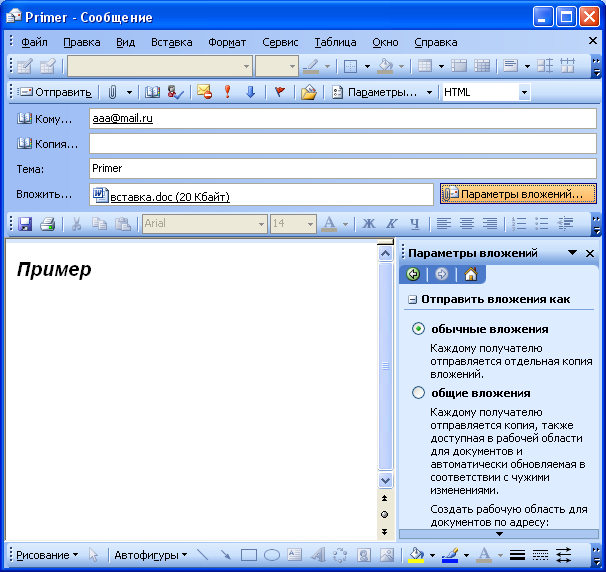This screenshot has height=572, width=606.
Task: Click the font color A icon
Action: [329, 224]
